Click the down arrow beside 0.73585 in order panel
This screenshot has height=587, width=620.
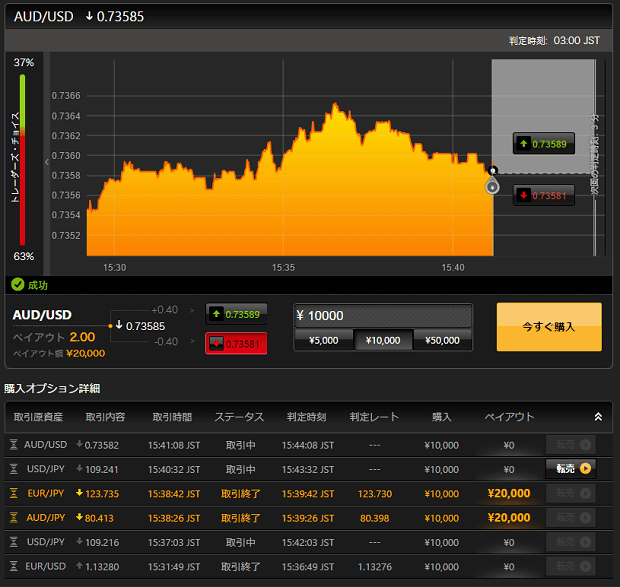pyautogui.click(x=119, y=325)
